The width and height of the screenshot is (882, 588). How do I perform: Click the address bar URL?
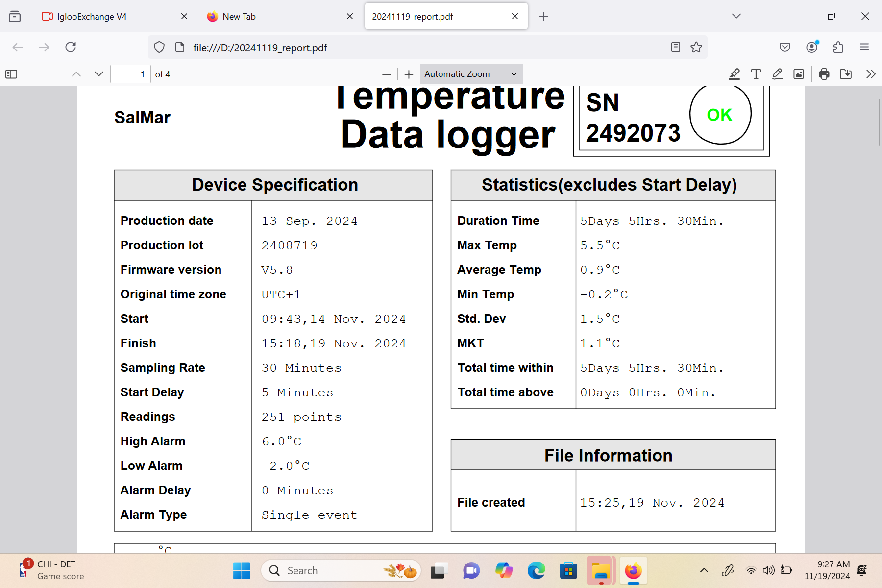point(260,48)
